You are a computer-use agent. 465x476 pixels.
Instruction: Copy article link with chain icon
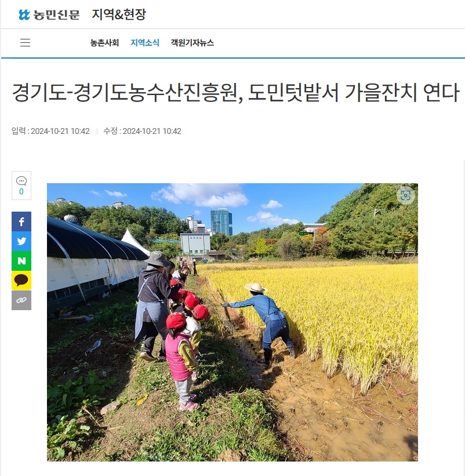pos(21,300)
